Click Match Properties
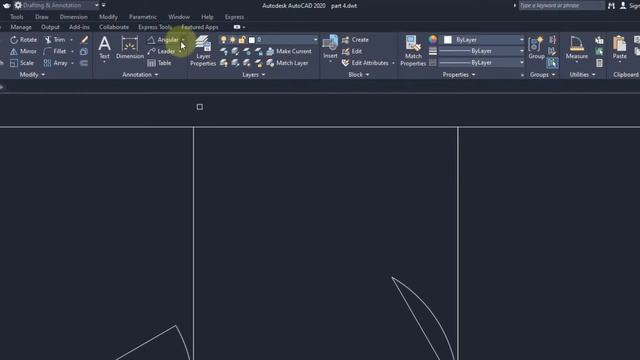The image size is (640, 360). [x=413, y=51]
